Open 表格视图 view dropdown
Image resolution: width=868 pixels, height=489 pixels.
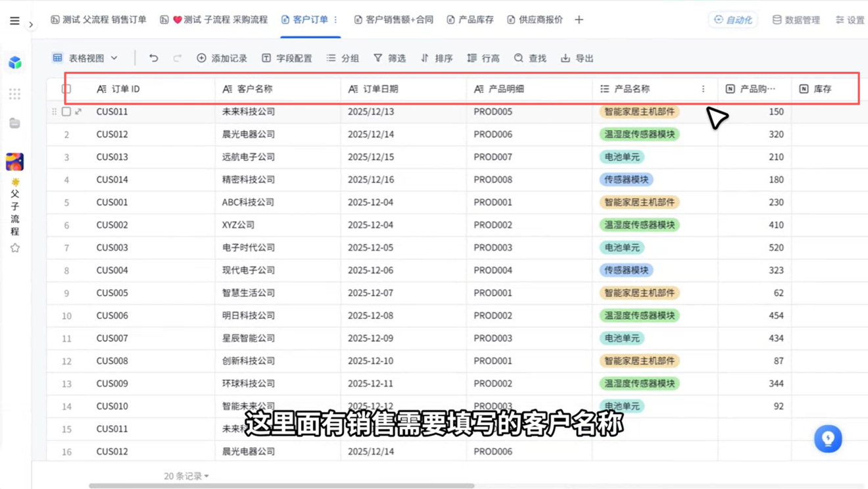(x=85, y=58)
